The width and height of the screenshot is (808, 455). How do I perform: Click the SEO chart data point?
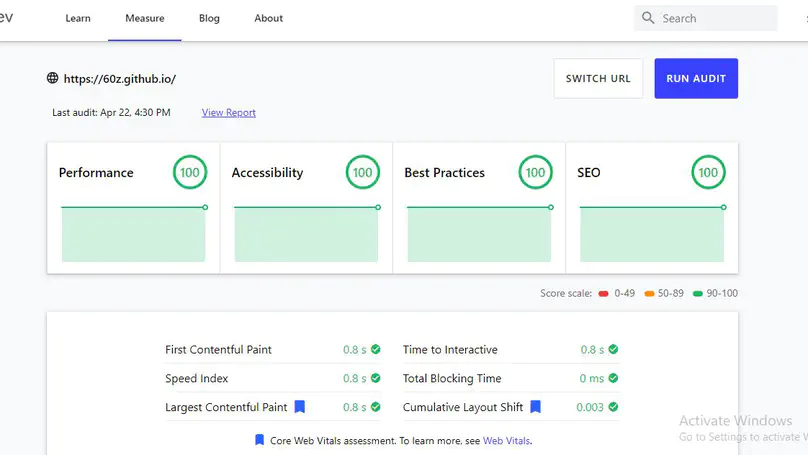tap(723, 207)
